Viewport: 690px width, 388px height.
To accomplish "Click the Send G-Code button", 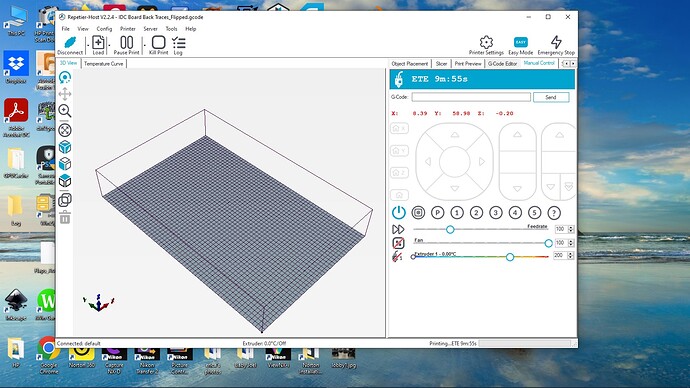I will (551, 97).
